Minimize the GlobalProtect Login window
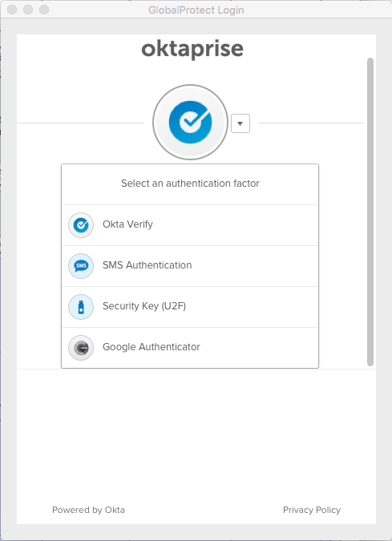392x541 pixels. [x=28, y=10]
